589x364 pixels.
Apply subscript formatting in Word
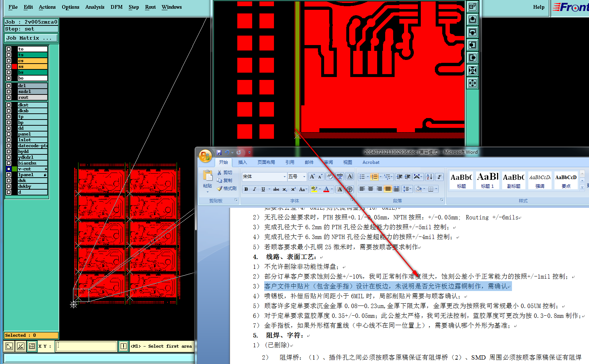[285, 189]
